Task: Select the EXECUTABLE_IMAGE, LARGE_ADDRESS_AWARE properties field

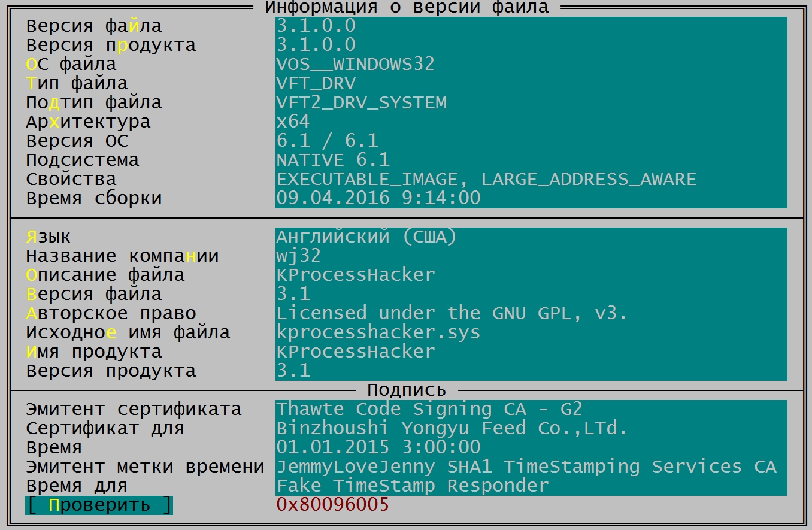Action: pyautogui.click(x=531, y=179)
